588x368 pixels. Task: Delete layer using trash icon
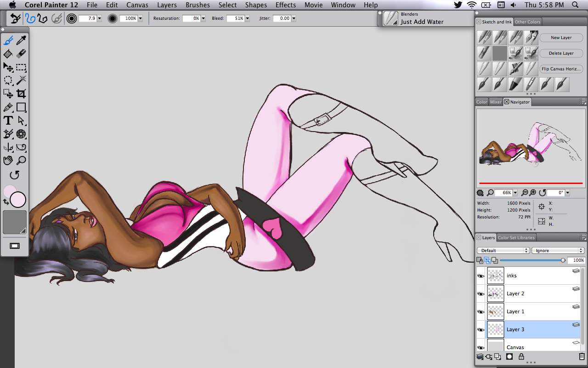582,356
